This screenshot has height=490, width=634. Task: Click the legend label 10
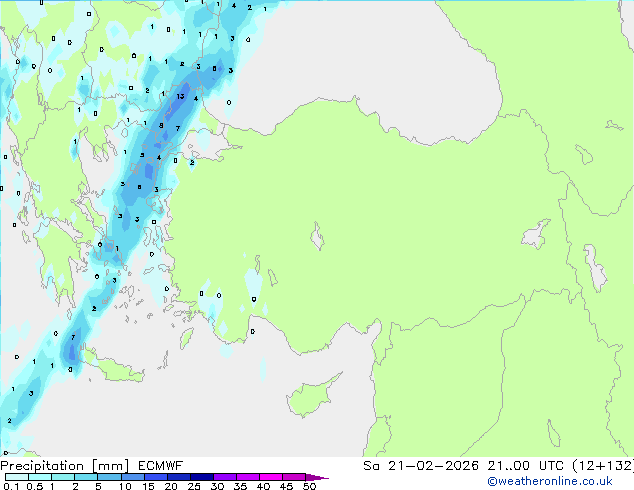[x=125, y=486]
